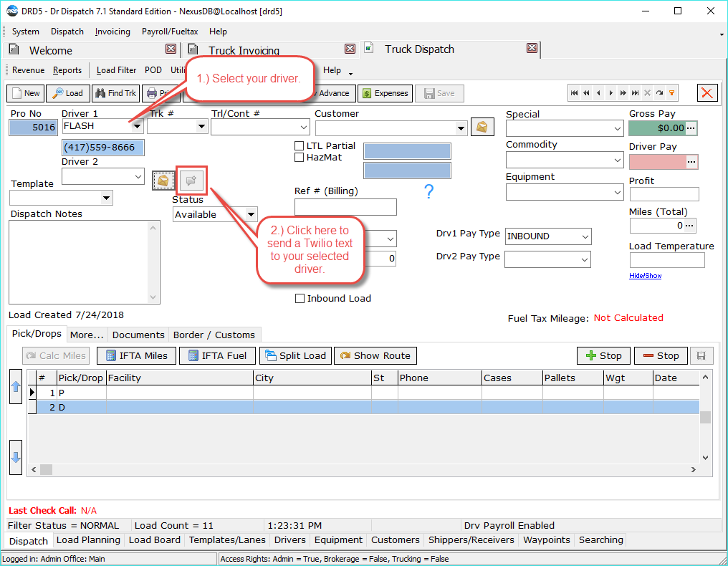This screenshot has width=728, height=566.
Task: Add a stop with green plus Stop
Action: pos(603,355)
